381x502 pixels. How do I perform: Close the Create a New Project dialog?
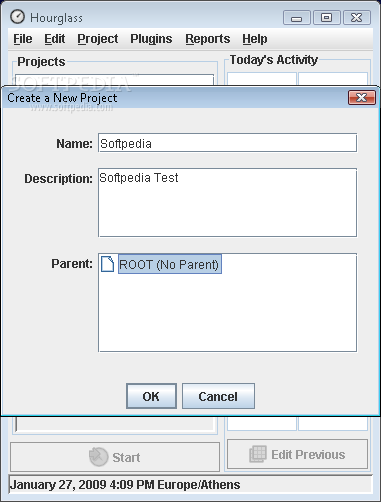[x=362, y=98]
